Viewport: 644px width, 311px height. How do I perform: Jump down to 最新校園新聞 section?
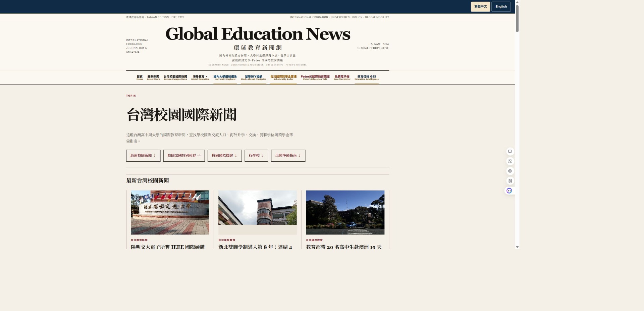[x=143, y=156]
